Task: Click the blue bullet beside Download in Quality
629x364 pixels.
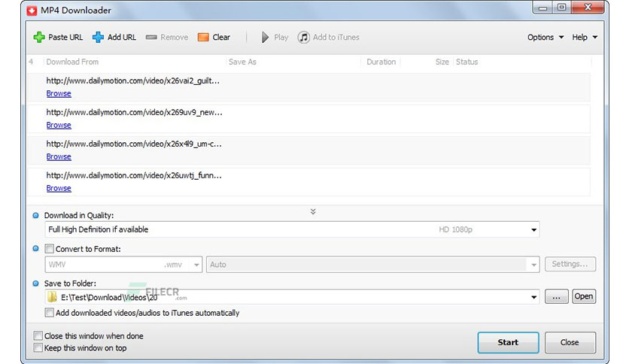Action: click(x=35, y=216)
